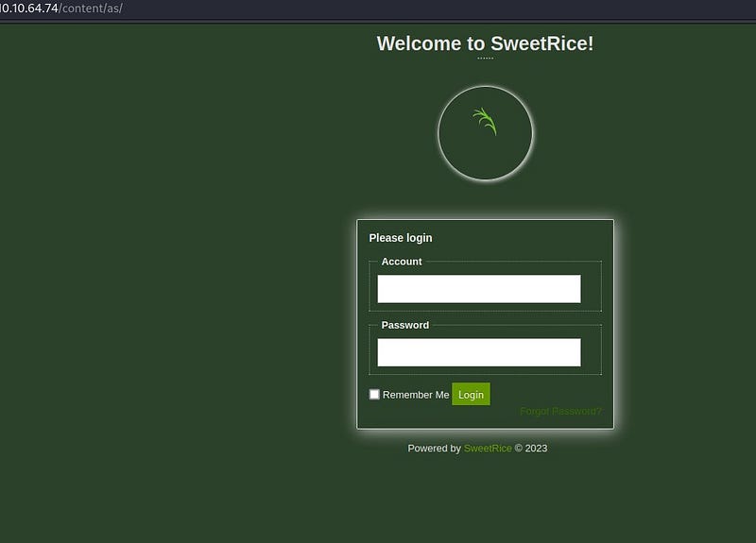The width and height of the screenshot is (756, 543).
Task: Tick the Remember Me checkbox
Action: point(374,395)
